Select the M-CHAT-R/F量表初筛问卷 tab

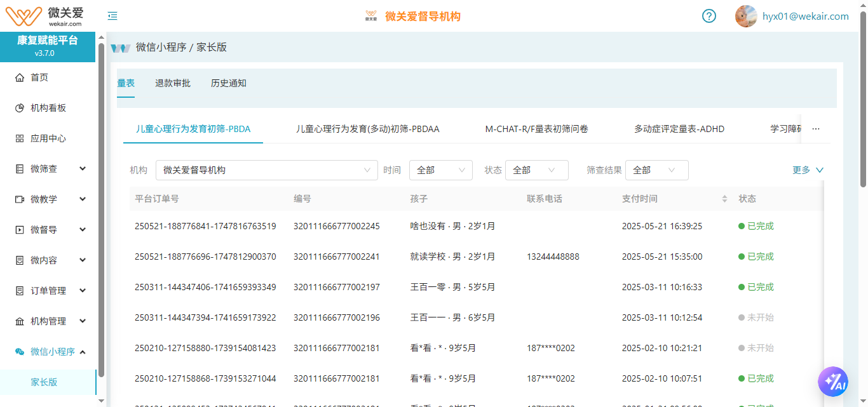pos(536,129)
